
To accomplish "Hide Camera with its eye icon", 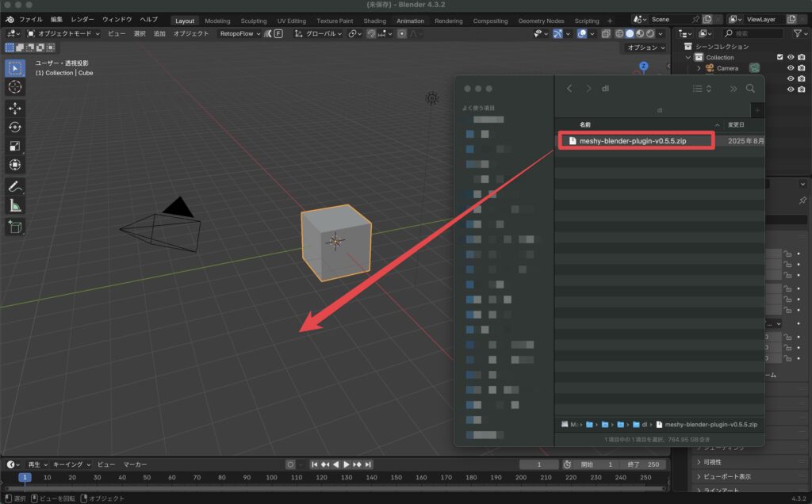I will (791, 68).
